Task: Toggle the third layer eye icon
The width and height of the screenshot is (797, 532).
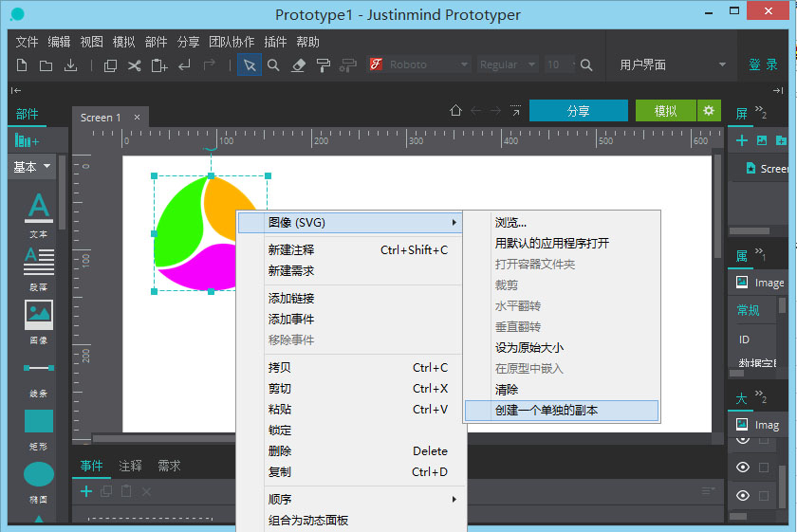Action: coord(743,495)
